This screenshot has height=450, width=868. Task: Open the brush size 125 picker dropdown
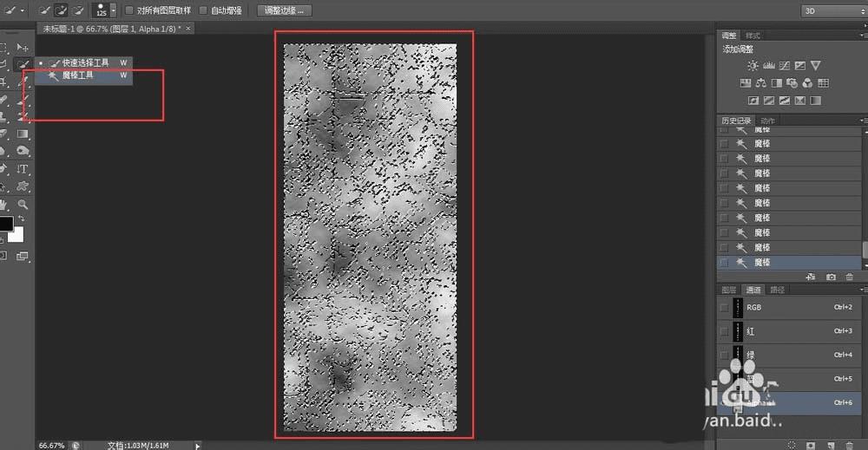point(113,10)
